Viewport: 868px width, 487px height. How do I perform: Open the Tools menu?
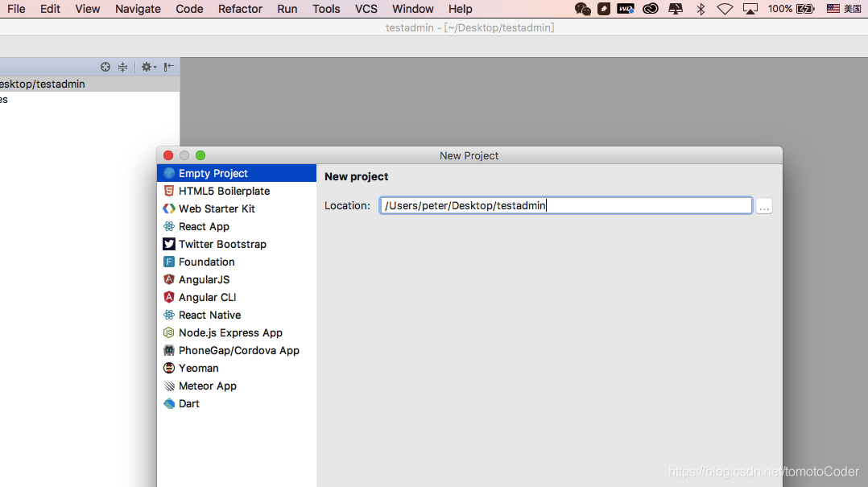pyautogui.click(x=326, y=9)
